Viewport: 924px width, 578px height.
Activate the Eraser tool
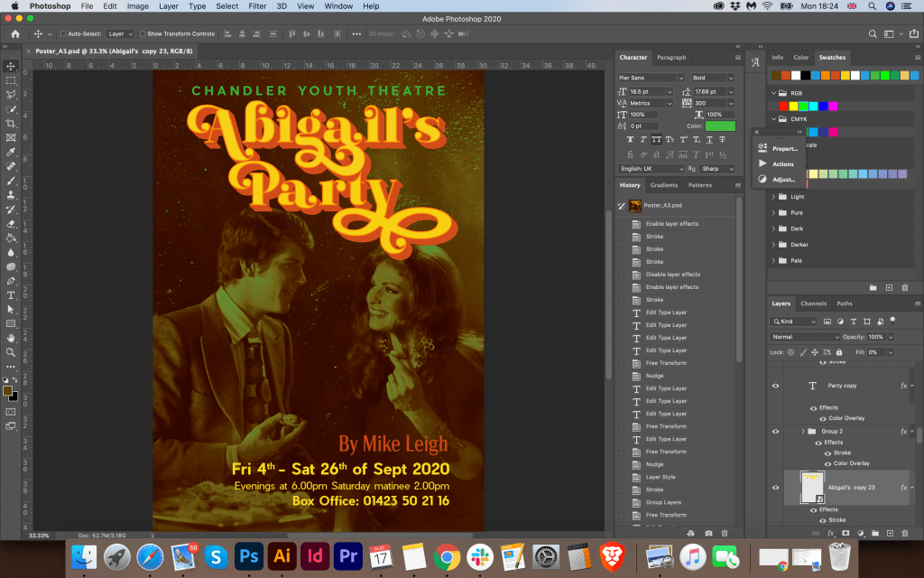(11, 223)
